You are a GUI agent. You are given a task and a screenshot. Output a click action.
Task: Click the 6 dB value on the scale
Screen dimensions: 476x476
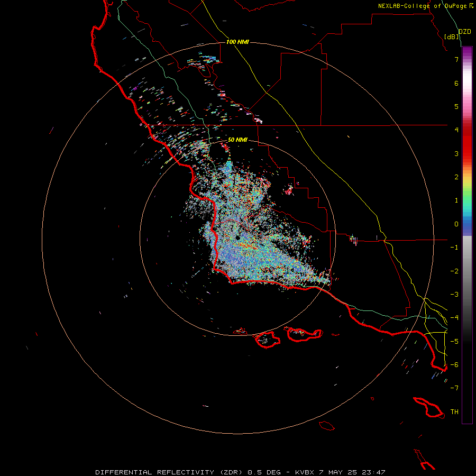point(456,83)
